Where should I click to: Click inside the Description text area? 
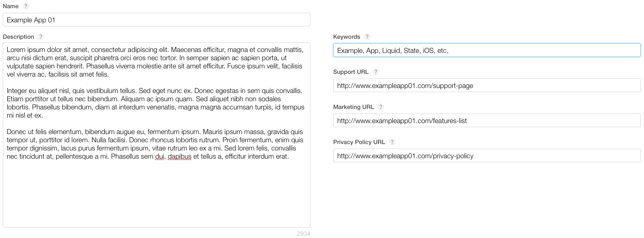[156, 191]
